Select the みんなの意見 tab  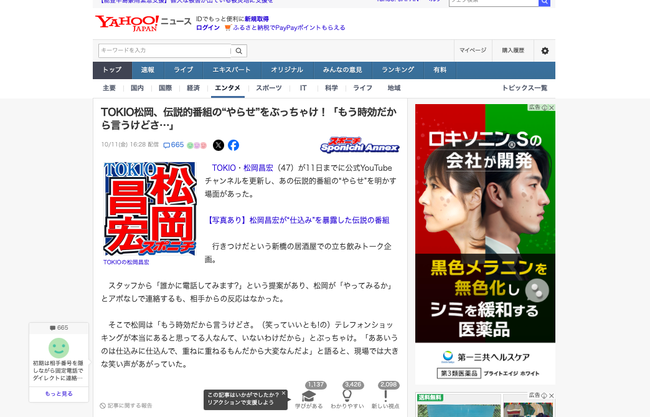pyautogui.click(x=342, y=70)
